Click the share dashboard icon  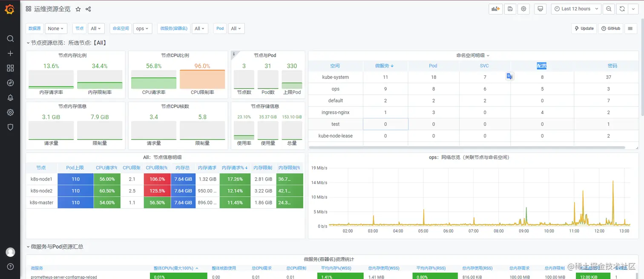[x=88, y=9]
